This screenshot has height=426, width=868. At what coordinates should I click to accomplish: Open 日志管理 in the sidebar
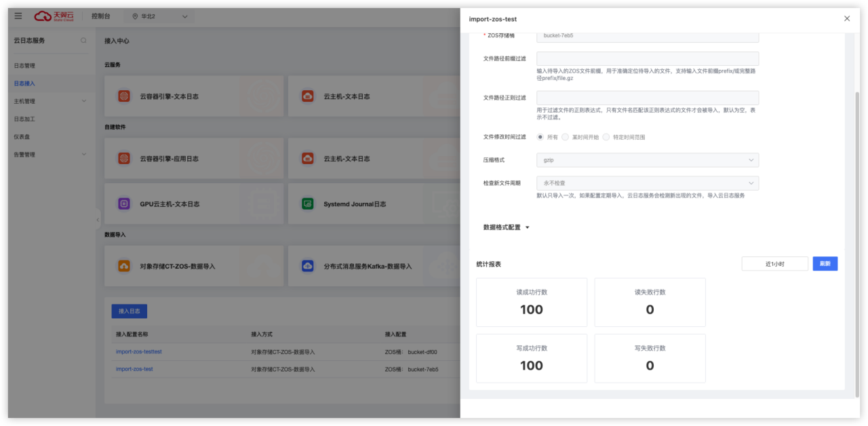click(24, 66)
